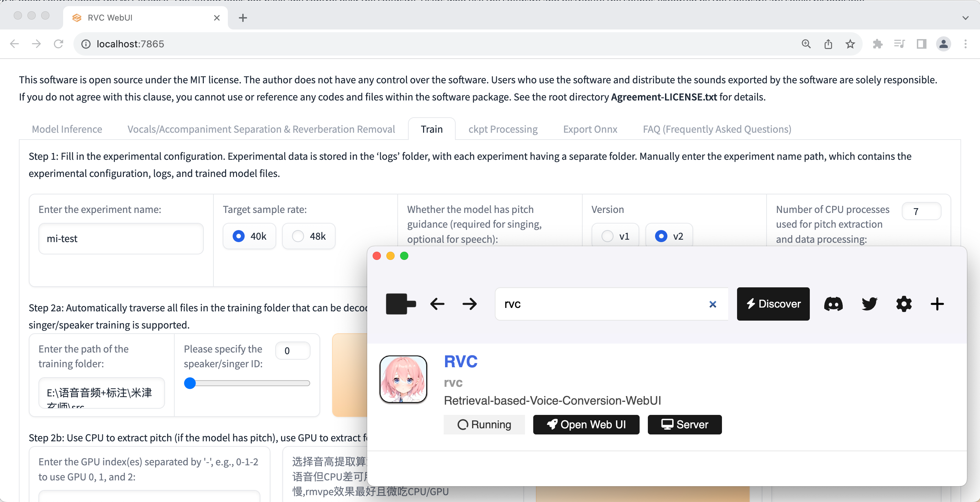View site information icon in address bar
The image size is (980, 502).
(86, 44)
